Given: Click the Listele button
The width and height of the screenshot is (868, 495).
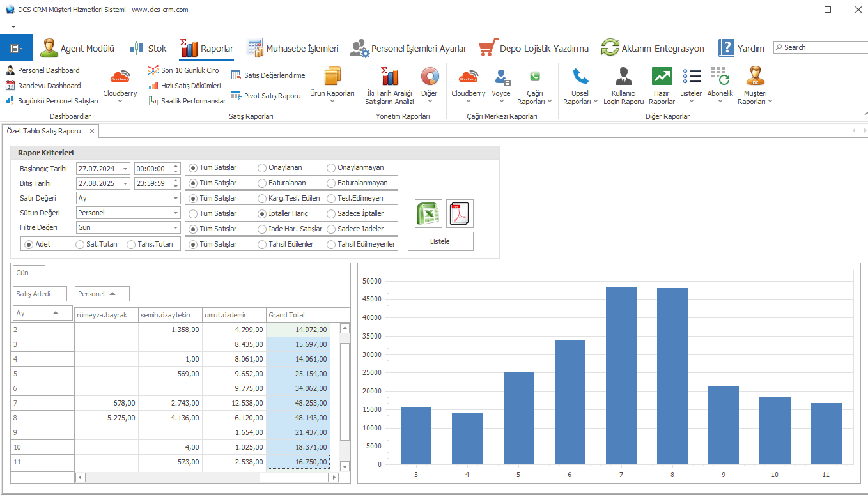Looking at the screenshot, I should (440, 241).
